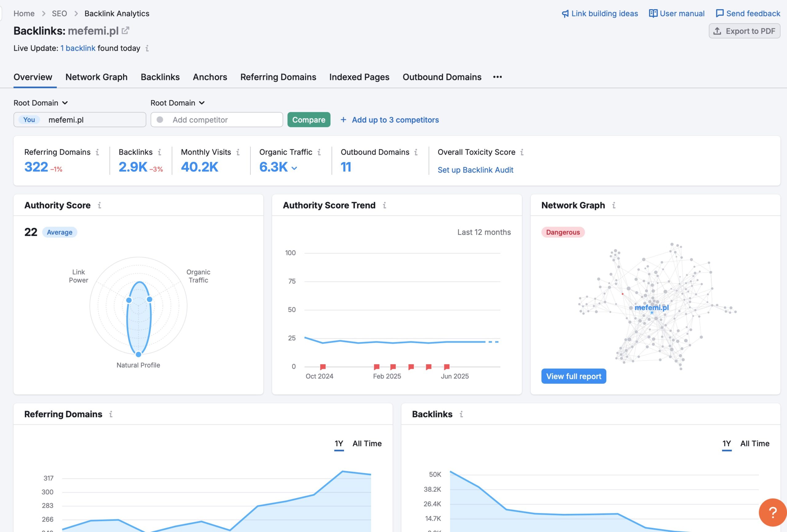Select All Time in Referring Domains chart
Screen dimensions: 787x532
(x=367, y=444)
